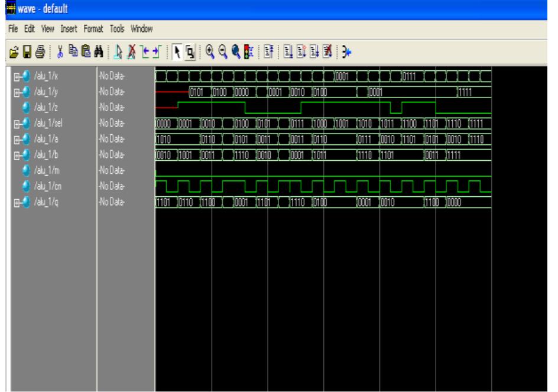Click value 1111 in the y waveform

[465, 92]
